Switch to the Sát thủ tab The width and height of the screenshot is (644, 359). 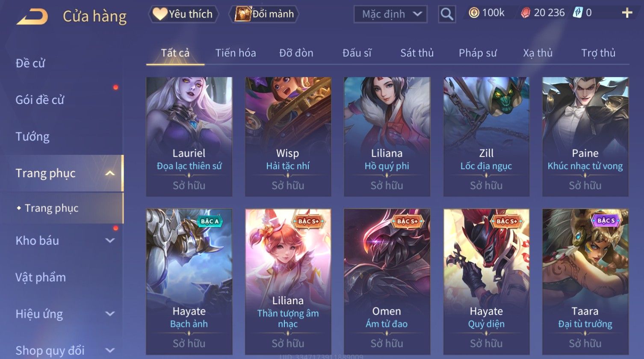click(417, 53)
